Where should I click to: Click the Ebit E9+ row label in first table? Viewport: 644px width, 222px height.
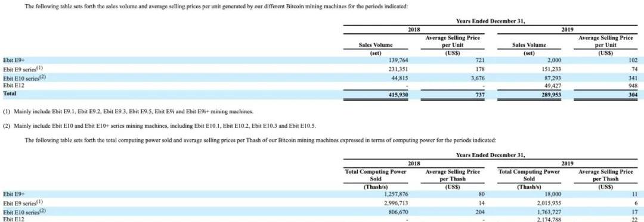[11, 60]
